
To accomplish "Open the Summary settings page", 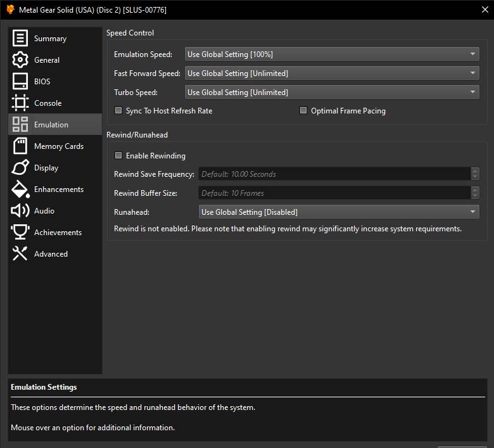I will 55,38.
